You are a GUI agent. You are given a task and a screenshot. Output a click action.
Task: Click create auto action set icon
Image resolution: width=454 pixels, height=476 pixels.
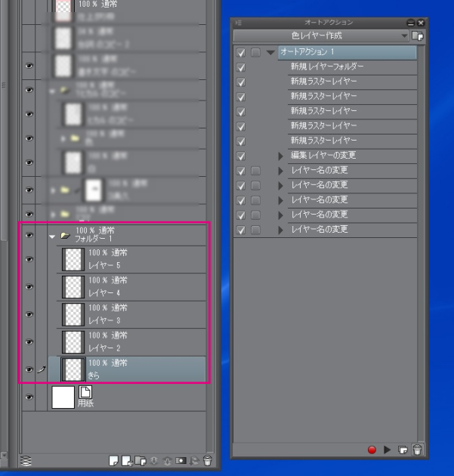click(x=418, y=36)
